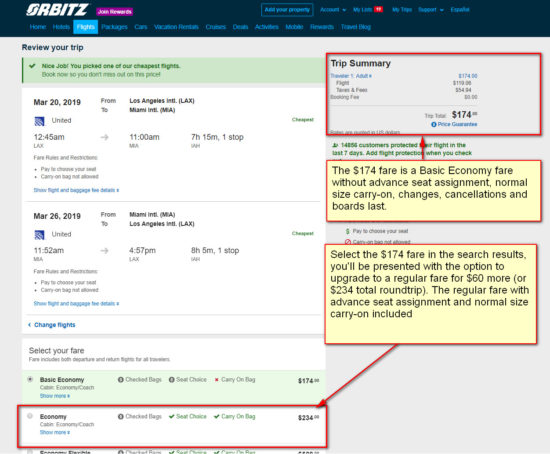Screen dimensions: 550x454
Task: Click the Price Guarantee info icon
Action: pos(434,125)
